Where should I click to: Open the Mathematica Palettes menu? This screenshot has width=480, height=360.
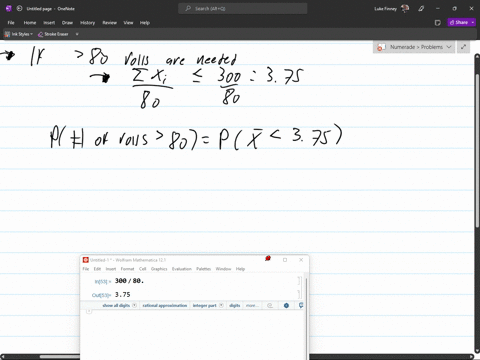click(204, 269)
